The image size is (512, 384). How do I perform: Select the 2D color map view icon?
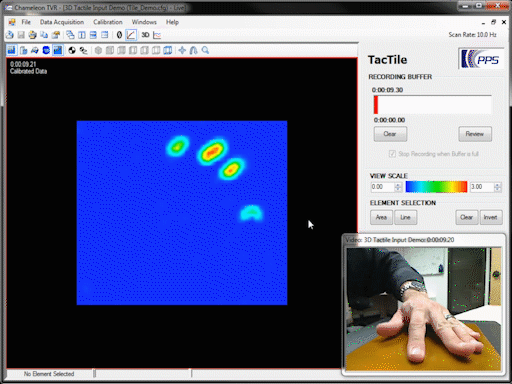click(x=58, y=50)
